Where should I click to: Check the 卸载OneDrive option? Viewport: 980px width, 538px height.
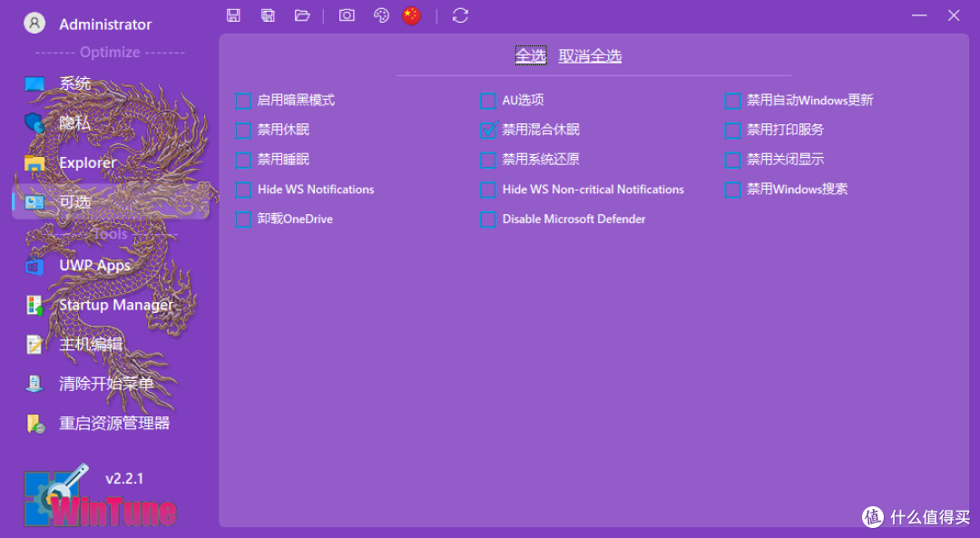(x=243, y=220)
